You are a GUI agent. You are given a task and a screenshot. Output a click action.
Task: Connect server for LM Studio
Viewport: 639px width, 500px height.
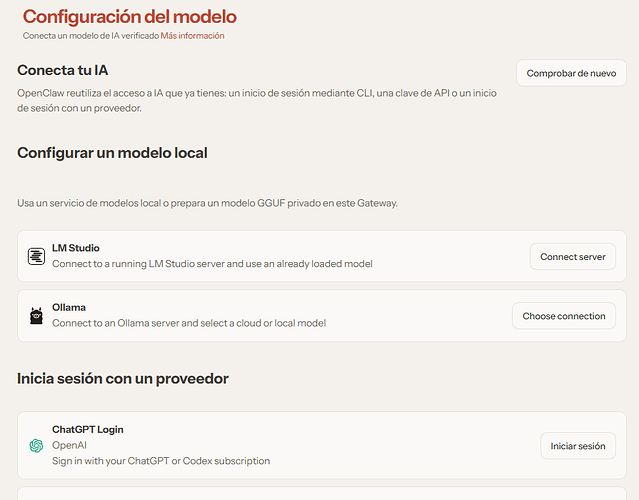(x=573, y=257)
